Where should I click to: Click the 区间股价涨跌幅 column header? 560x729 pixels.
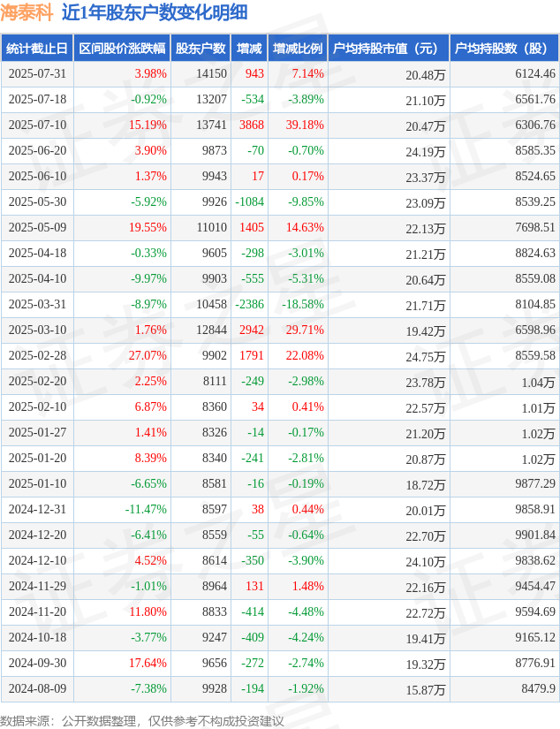point(122,49)
